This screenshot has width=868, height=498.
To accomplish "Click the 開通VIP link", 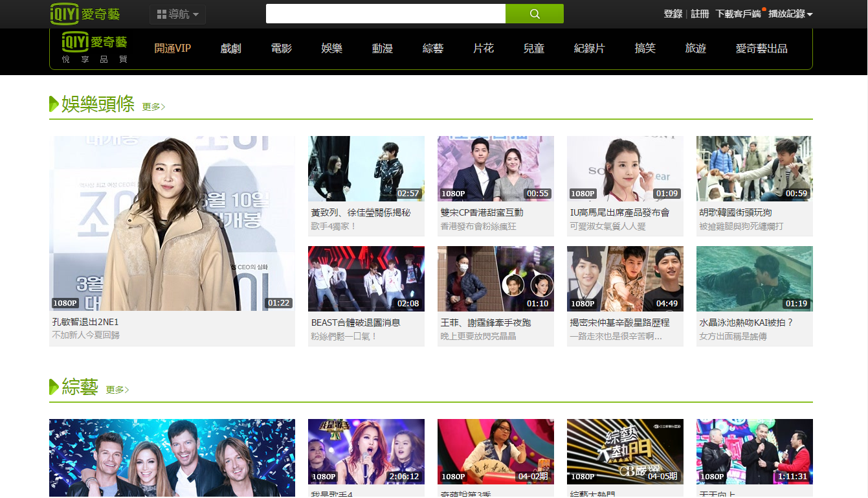I will tap(173, 48).
